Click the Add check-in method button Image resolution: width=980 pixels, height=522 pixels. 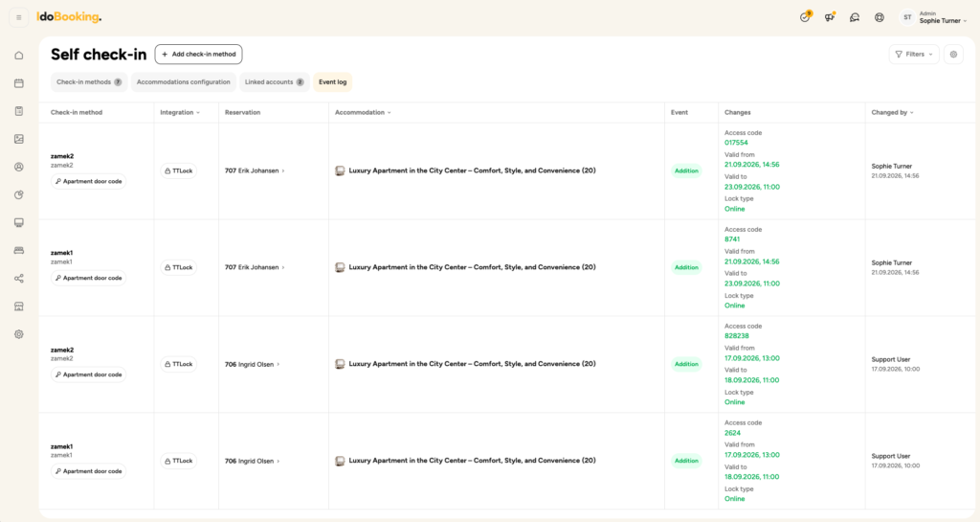(x=199, y=55)
